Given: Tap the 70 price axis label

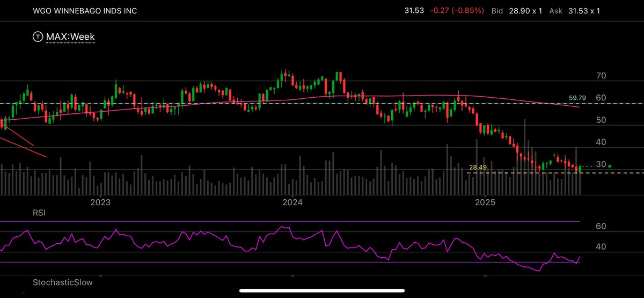Looking at the screenshot, I should click(601, 76).
